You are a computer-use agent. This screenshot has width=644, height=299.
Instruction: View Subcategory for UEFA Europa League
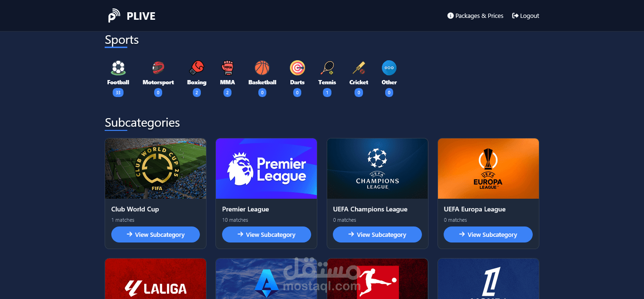[x=488, y=234]
